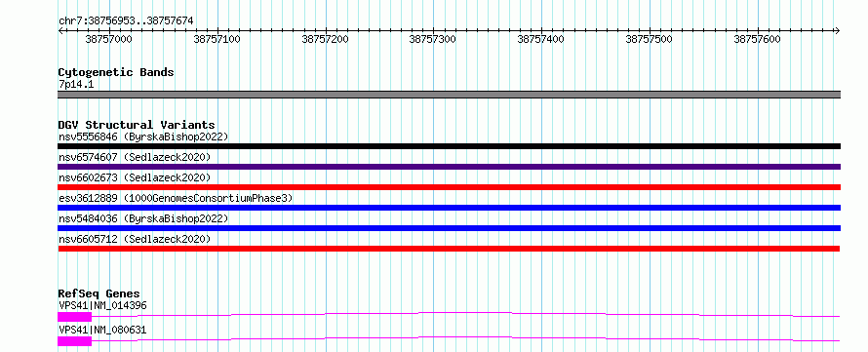
Task: Click ruler position 38757400
Action: coord(541,39)
